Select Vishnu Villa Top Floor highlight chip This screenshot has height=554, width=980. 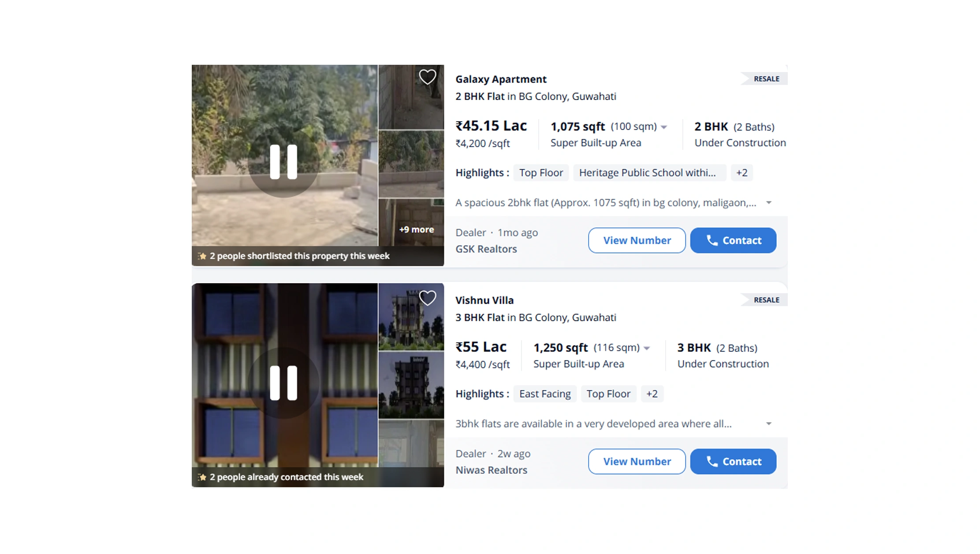[608, 394]
